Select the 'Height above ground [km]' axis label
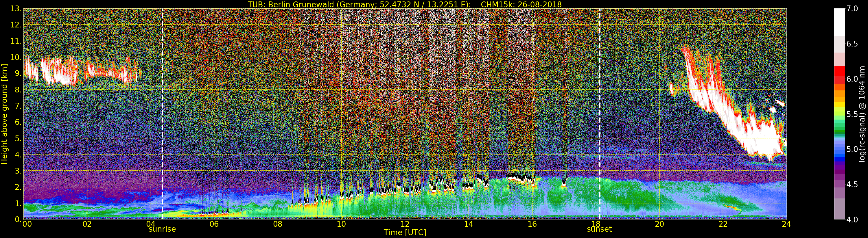Screen dimensions: 868x238 point(4,114)
